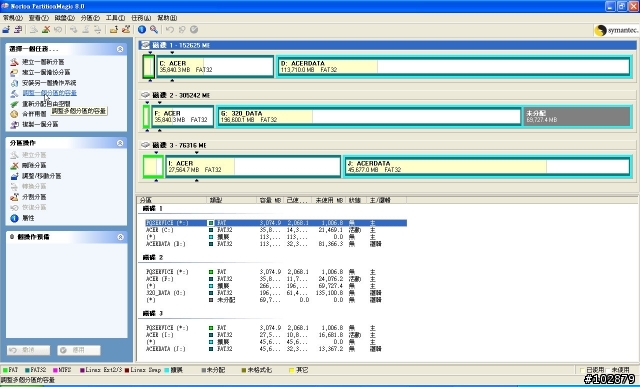
Task: Click the Disk 2 drive icon in header
Action: (x=145, y=95)
